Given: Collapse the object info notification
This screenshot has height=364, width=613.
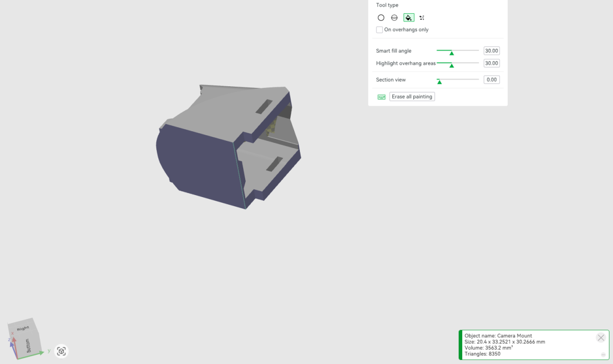Looking at the screenshot, I should pyautogui.click(x=603, y=354).
